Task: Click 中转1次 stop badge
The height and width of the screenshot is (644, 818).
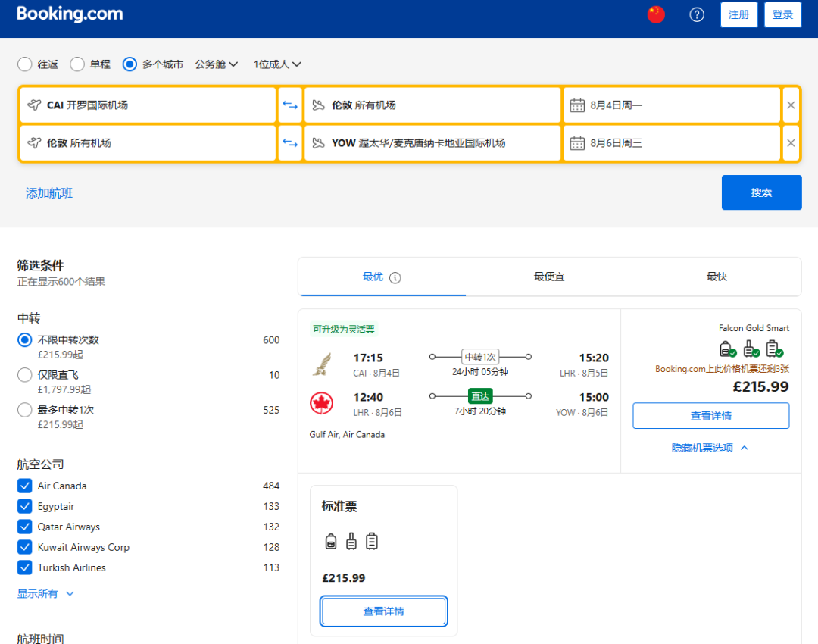Action: click(480, 357)
